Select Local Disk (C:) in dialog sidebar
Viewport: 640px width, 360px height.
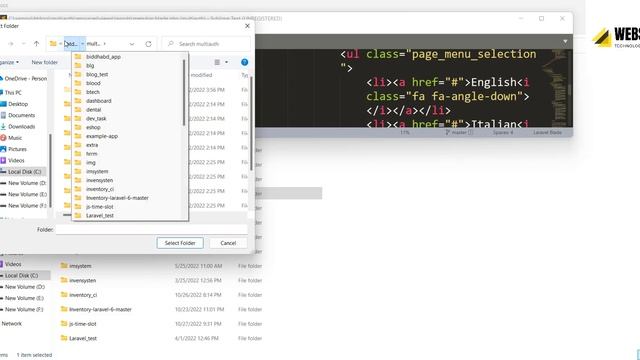23,172
